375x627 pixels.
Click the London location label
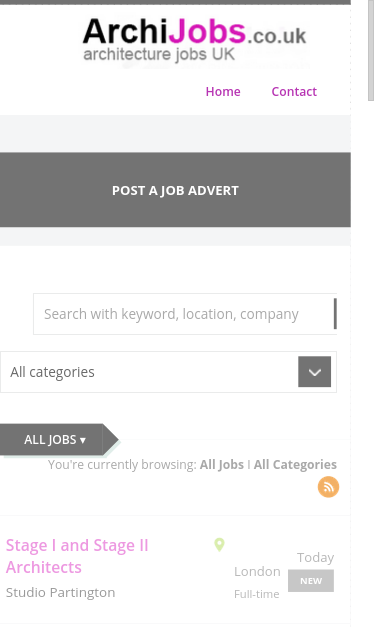(257, 571)
